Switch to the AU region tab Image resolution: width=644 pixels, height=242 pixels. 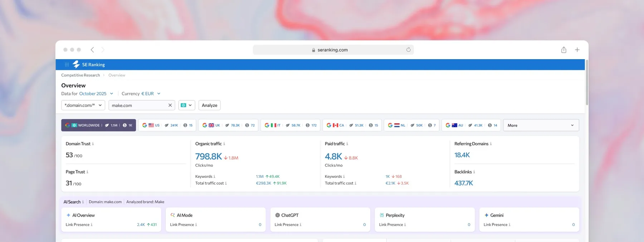pos(471,125)
